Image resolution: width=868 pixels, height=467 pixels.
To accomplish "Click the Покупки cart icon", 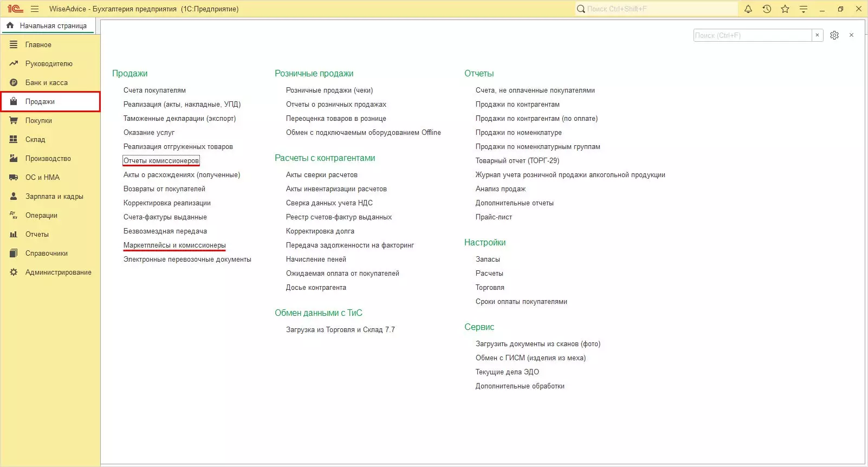I will [14, 120].
